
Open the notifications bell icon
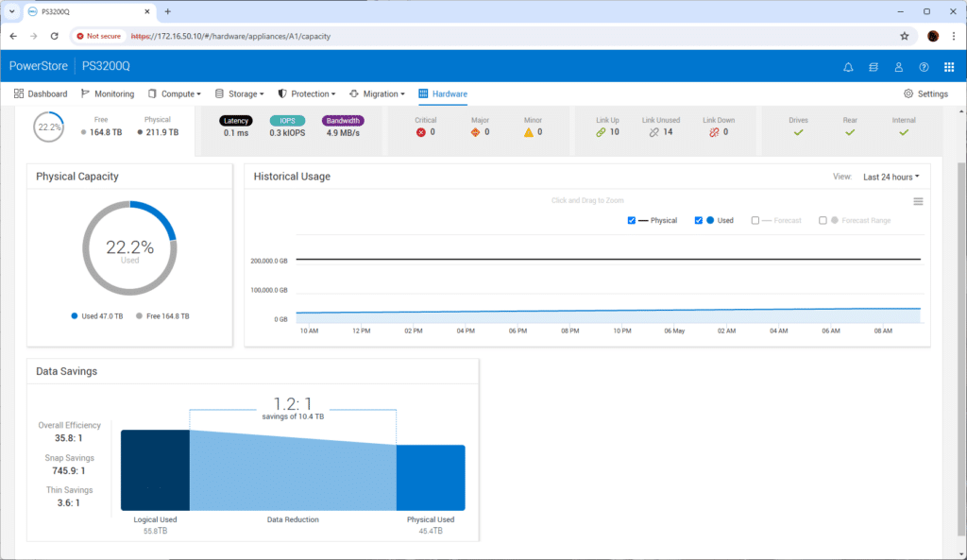coord(848,67)
